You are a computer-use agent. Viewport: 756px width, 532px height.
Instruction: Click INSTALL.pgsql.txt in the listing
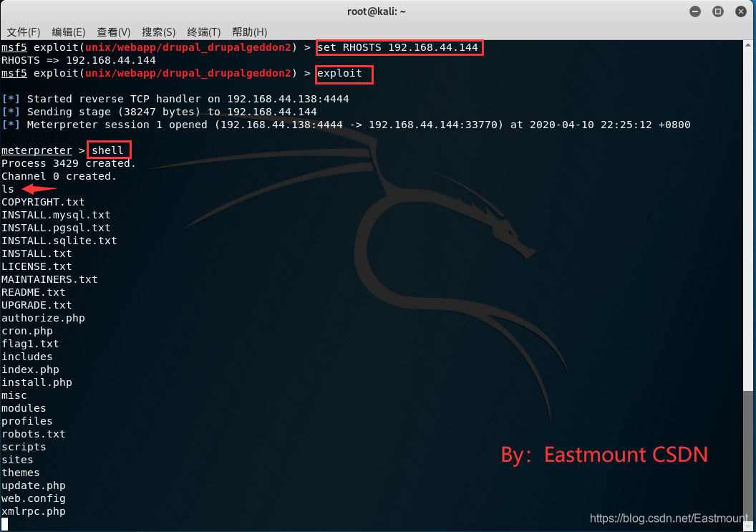pyautogui.click(x=56, y=228)
